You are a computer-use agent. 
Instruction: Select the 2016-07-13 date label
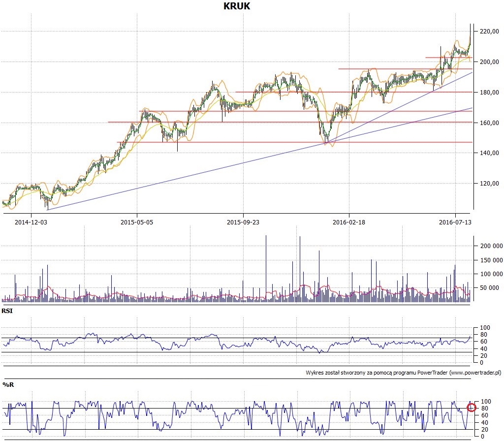click(x=455, y=222)
